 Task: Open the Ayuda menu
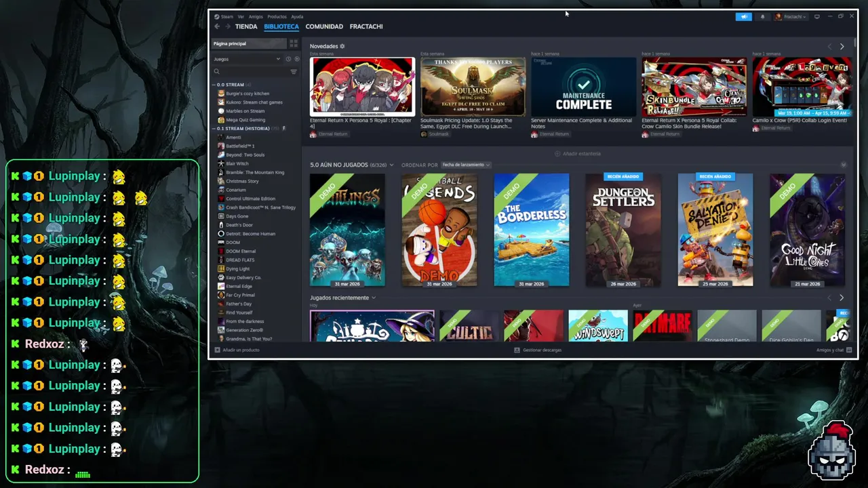(x=297, y=16)
